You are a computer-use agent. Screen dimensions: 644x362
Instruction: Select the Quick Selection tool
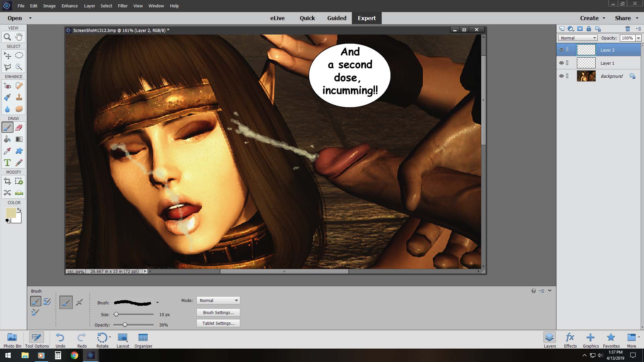(19, 67)
